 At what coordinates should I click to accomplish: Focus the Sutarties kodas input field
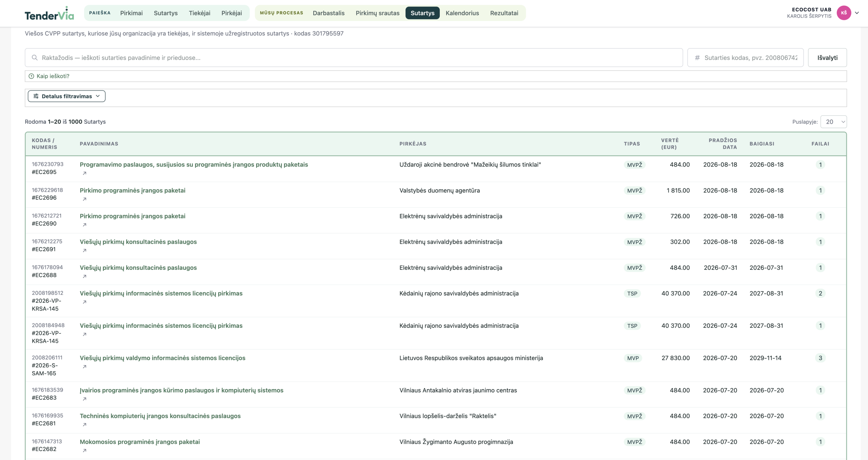point(745,58)
